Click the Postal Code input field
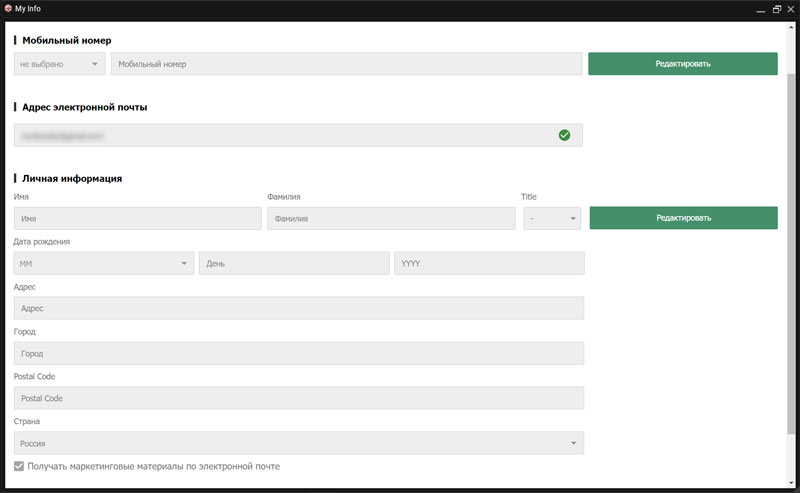Screen dimensions: 800x493 click(x=299, y=398)
